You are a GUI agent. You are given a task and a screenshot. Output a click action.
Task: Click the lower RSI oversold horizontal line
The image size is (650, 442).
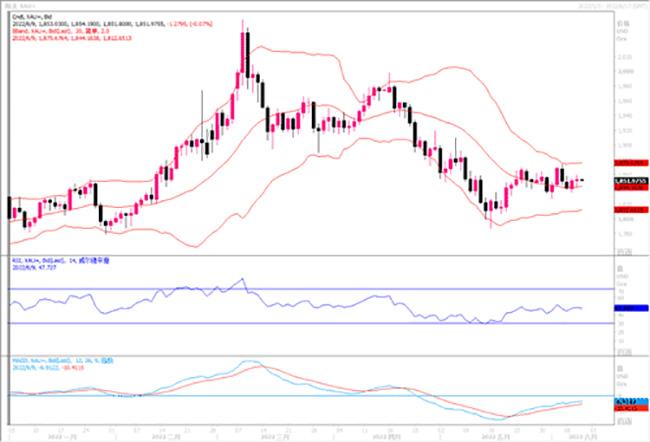click(300, 323)
